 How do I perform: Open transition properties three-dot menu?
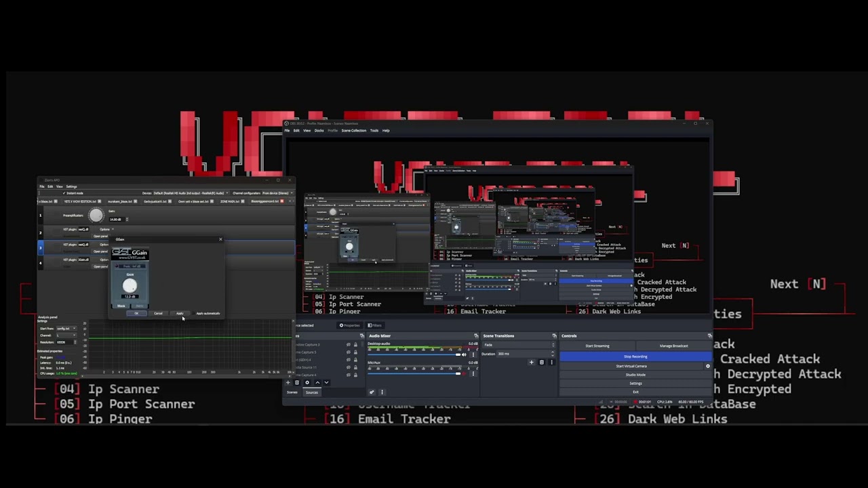pyautogui.click(x=551, y=363)
